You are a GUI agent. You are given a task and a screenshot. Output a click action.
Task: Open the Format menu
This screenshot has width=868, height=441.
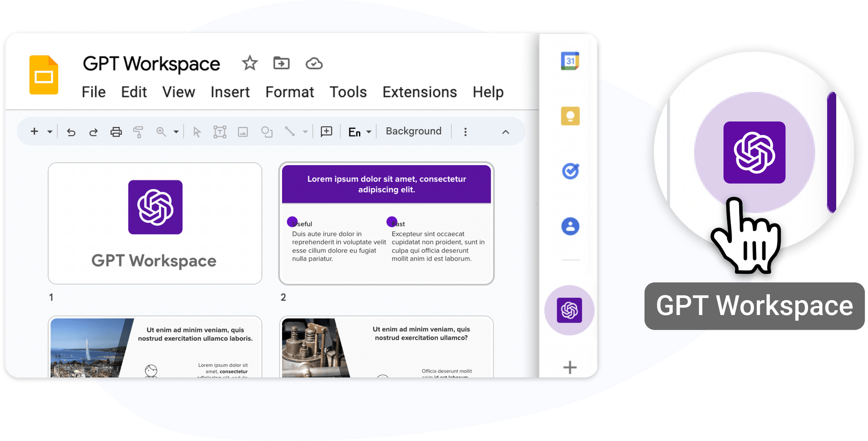[289, 92]
